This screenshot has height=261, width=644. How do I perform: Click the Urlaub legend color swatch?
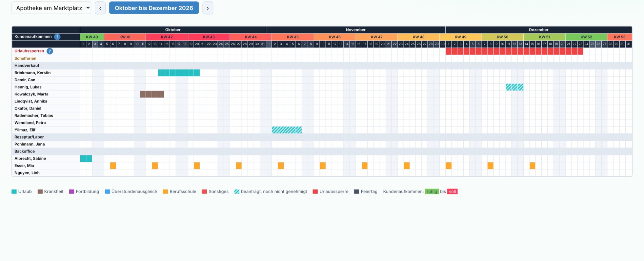pyautogui.click(x=14, y=192)
